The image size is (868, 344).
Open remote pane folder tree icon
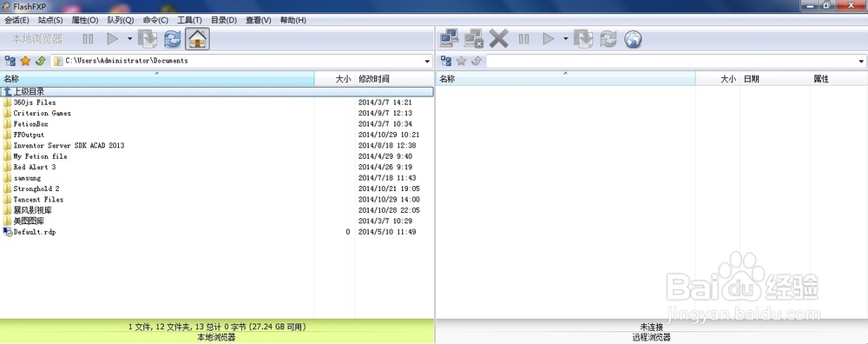[x=445, y=61]
